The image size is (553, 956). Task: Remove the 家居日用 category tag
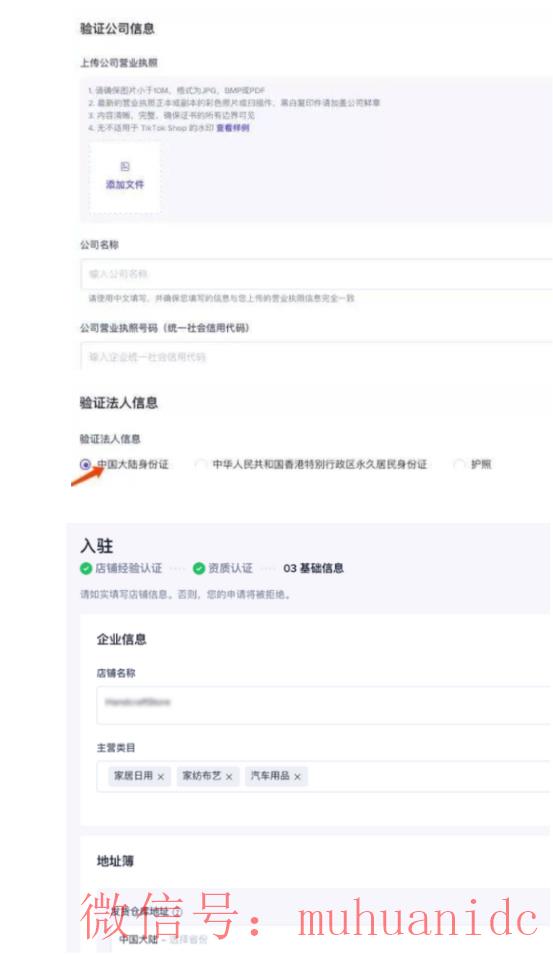coord(161,777)
